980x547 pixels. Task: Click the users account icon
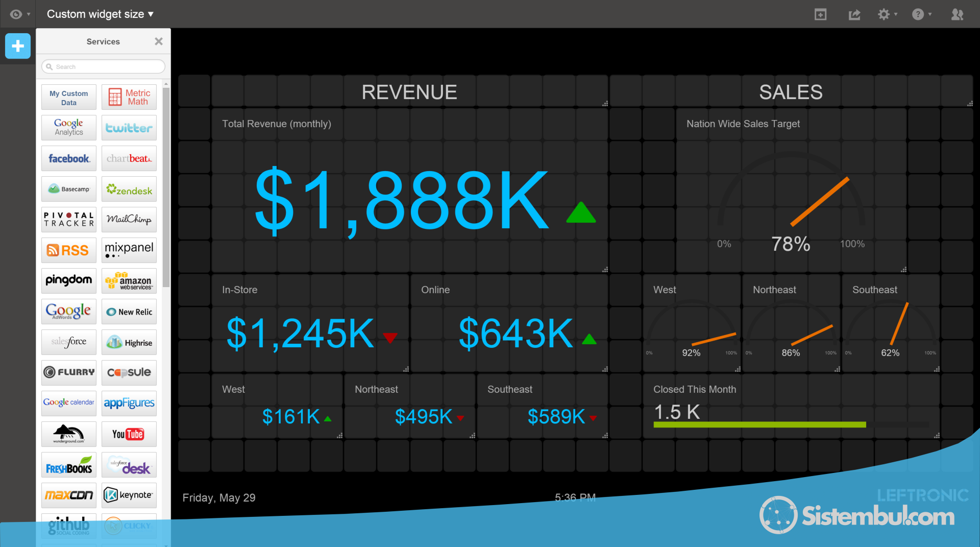[957, 14]
